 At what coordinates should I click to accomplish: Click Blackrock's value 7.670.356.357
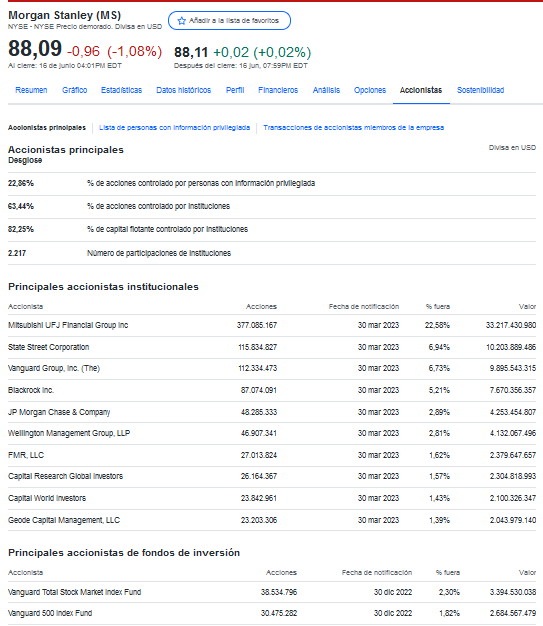click(x=513, y=390)
